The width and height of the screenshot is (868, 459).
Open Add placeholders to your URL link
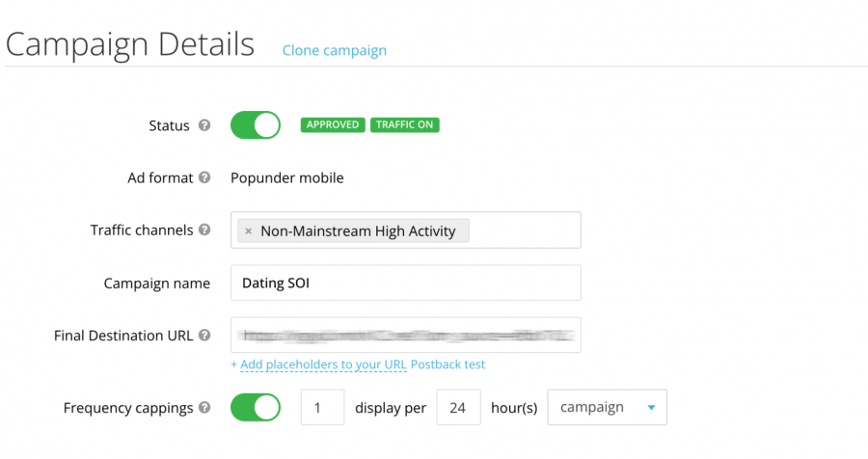coord(323,364)
